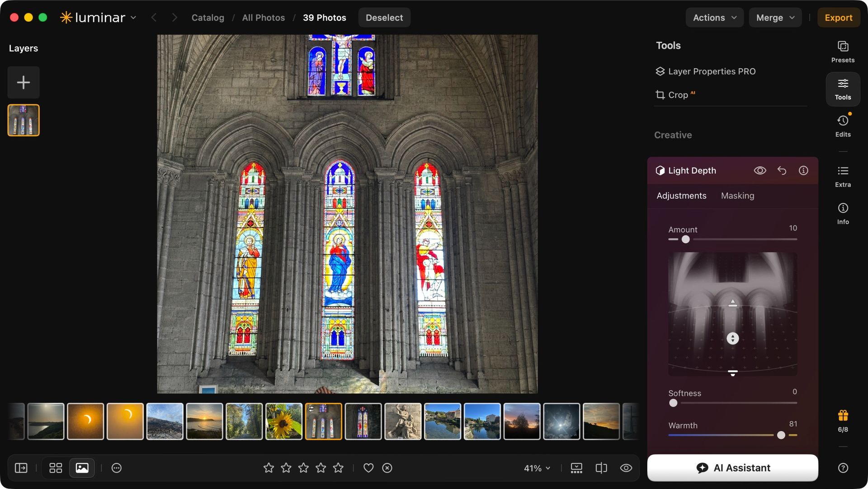Select the forest path photo thumbnail
Image resolution: width=868 pixels, height=489 pixels.
[x=244, y=421]
